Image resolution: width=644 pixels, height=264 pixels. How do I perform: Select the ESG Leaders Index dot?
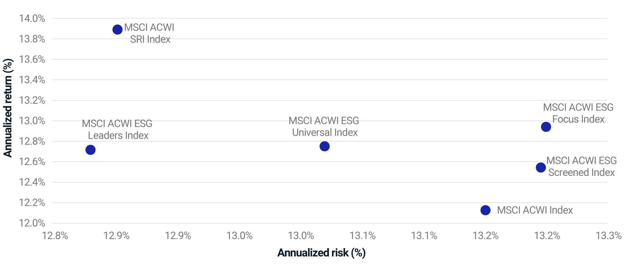click(90, 150)
